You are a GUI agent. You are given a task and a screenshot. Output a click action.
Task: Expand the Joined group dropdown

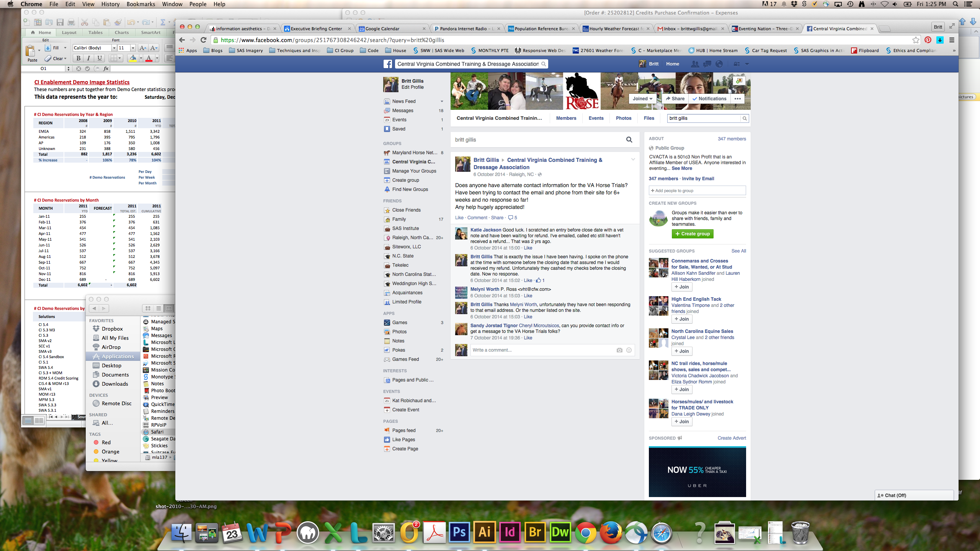coord(642,98)
